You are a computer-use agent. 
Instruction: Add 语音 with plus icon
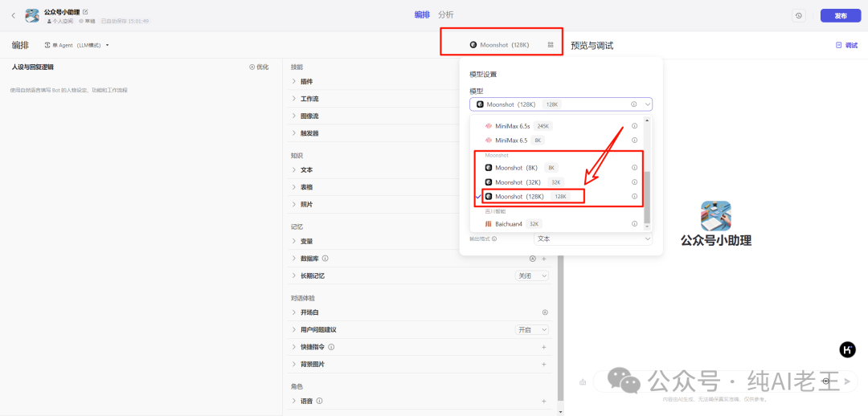pyautogui.click(x=543, y=401)
